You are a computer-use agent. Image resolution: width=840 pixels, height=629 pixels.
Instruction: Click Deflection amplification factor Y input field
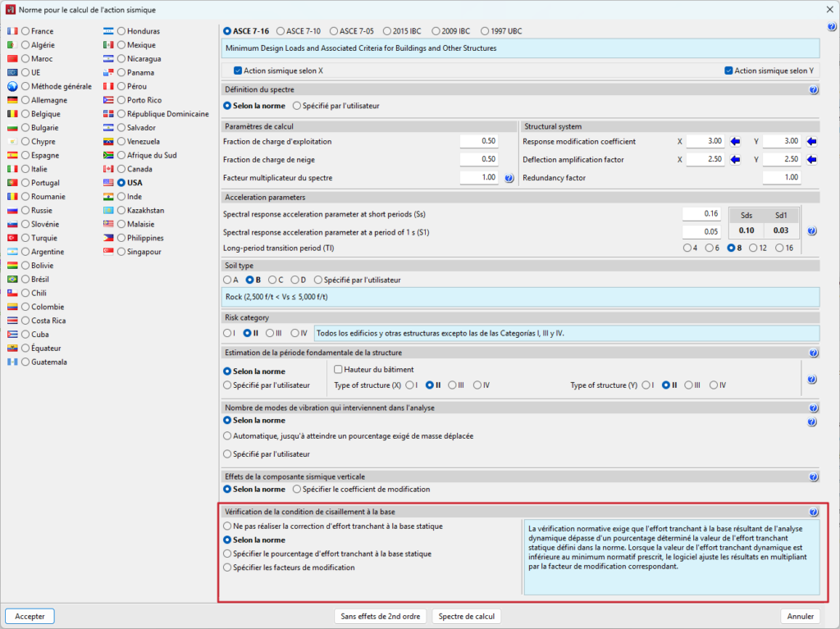click(782, 160)
